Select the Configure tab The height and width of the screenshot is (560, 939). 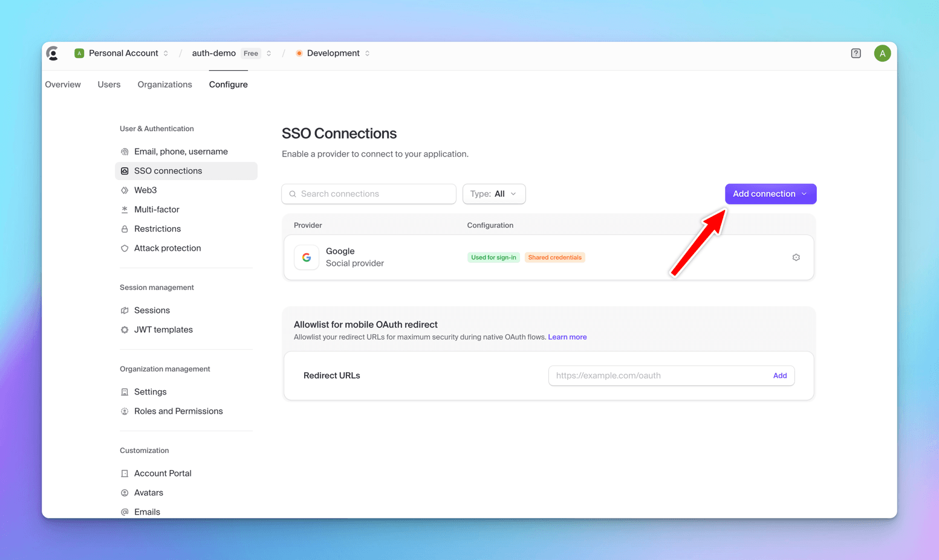click(229, 85)
